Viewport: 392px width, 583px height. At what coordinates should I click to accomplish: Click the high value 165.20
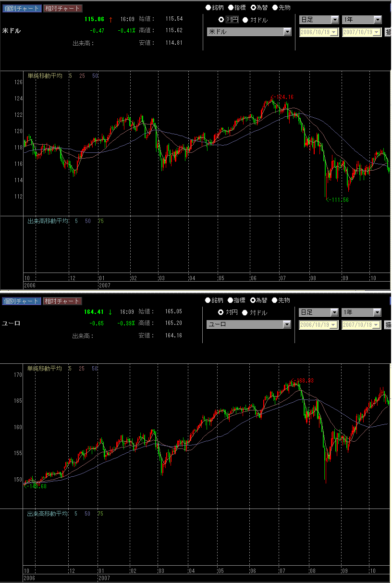174,323
